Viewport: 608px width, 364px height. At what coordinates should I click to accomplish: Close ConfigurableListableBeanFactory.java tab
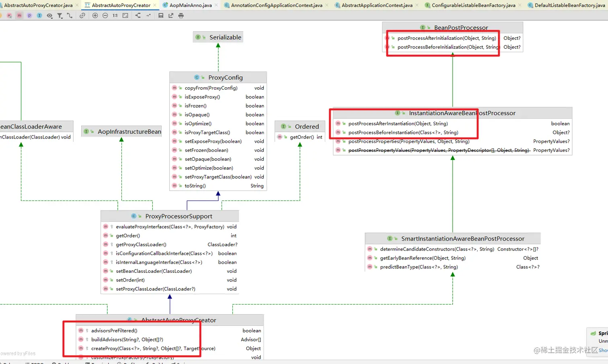(520, 5)
